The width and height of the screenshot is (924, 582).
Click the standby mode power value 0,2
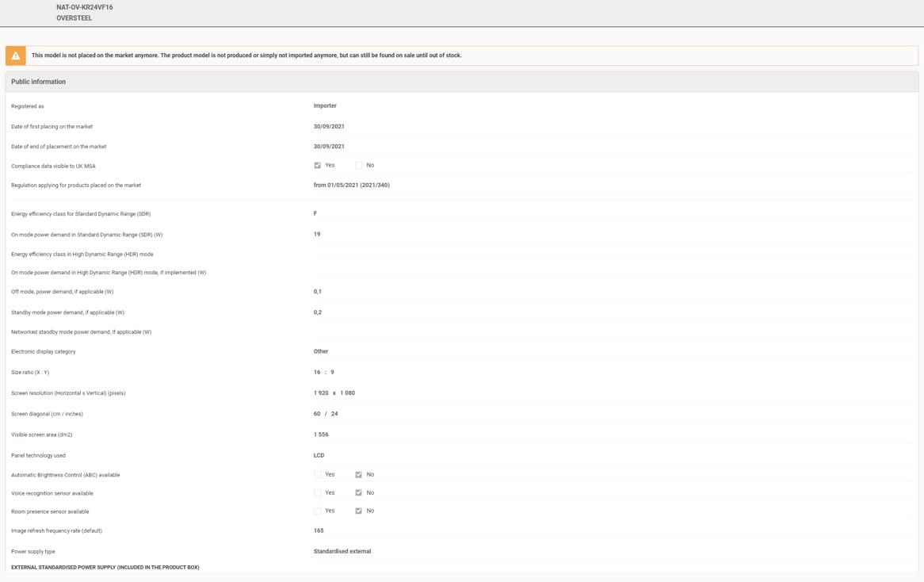coord(318,312)
